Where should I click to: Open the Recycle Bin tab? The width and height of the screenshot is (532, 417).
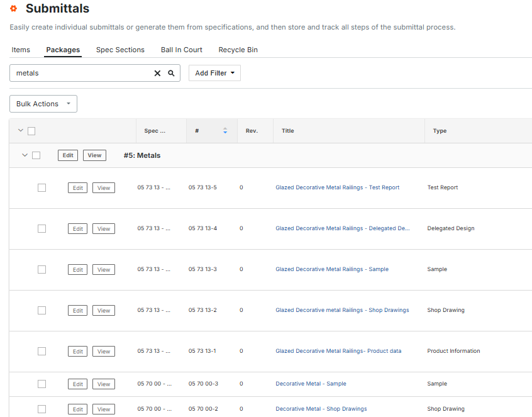pyautogui.click(x=238, y=50)
